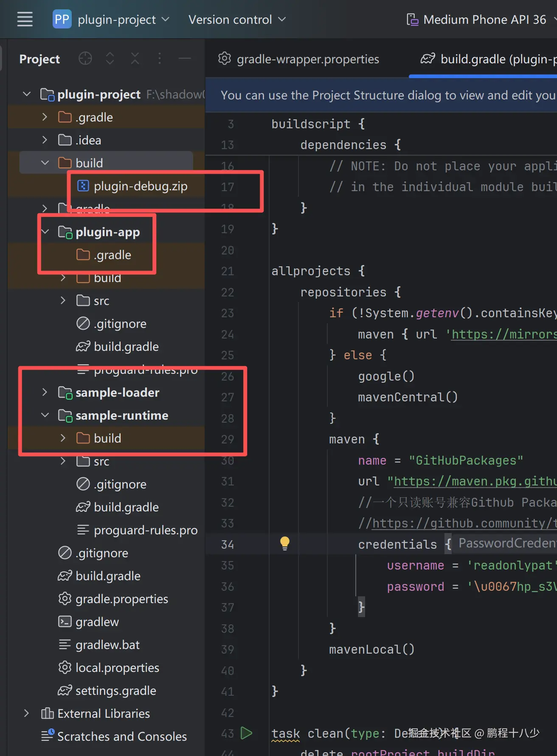This screenshot has width=557, height=756.
Task: Collapse the sample-runtime module
Action: (x=45, y=415)
